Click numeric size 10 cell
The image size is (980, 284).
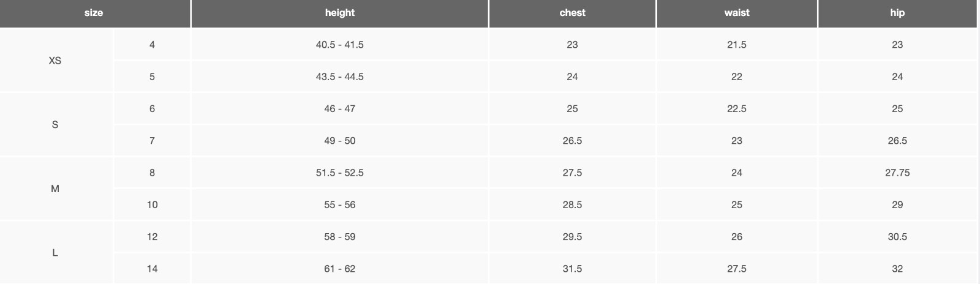(x=152, y=204)
